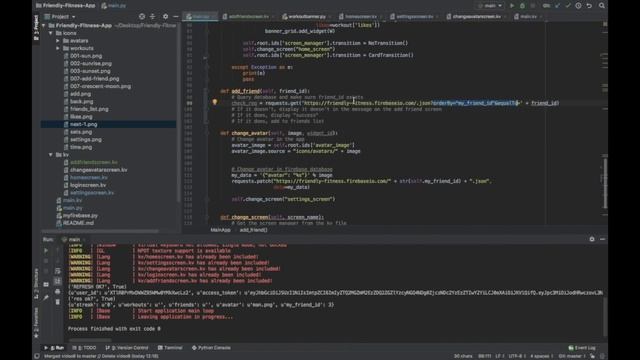Open Run panel settings gear
Viewport: 640px width, 360px height.
tap(592, 239)
